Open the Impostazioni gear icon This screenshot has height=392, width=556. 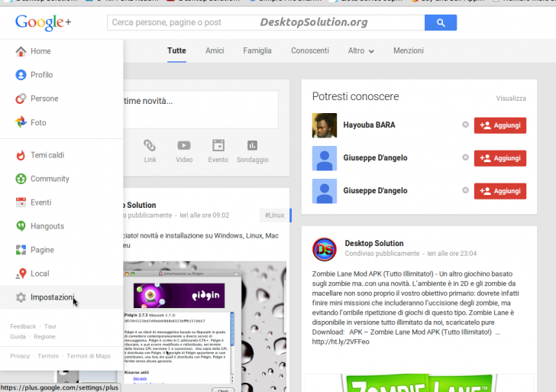tap(21, 297)
